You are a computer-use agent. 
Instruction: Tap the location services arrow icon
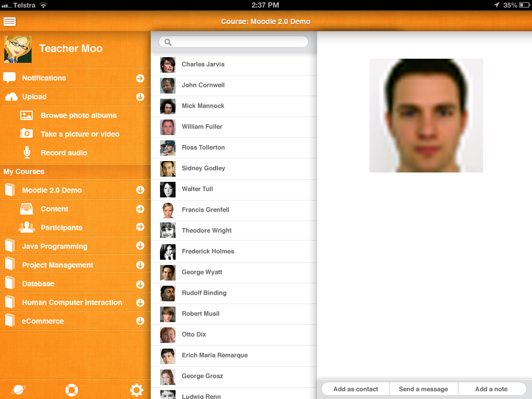pos(496,5)
